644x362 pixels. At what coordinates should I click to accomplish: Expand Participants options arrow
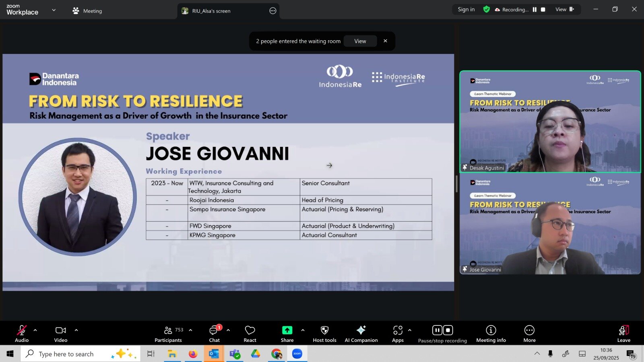click(190, 330)
